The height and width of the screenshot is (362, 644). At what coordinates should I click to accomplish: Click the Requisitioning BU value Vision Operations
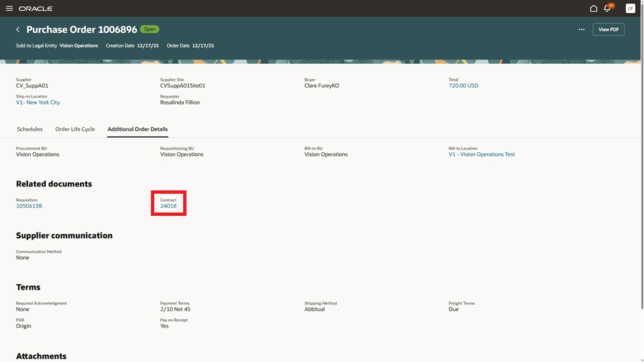[182, 154]
